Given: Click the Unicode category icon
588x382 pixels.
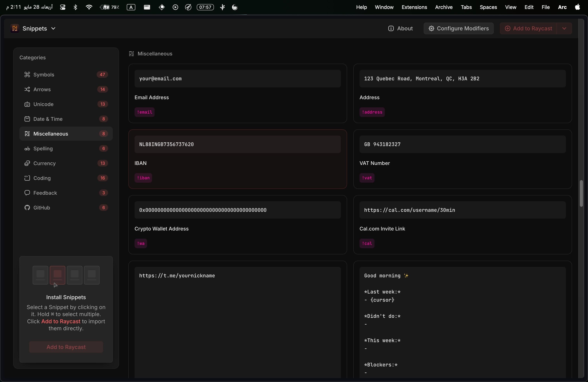Looking at the screenshot, I should point(27,104).
